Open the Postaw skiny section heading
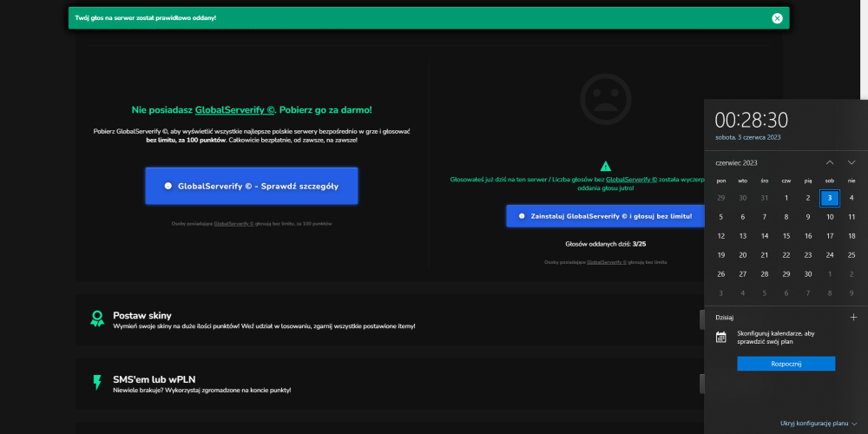868x434 pixels. tap(142, 316)
